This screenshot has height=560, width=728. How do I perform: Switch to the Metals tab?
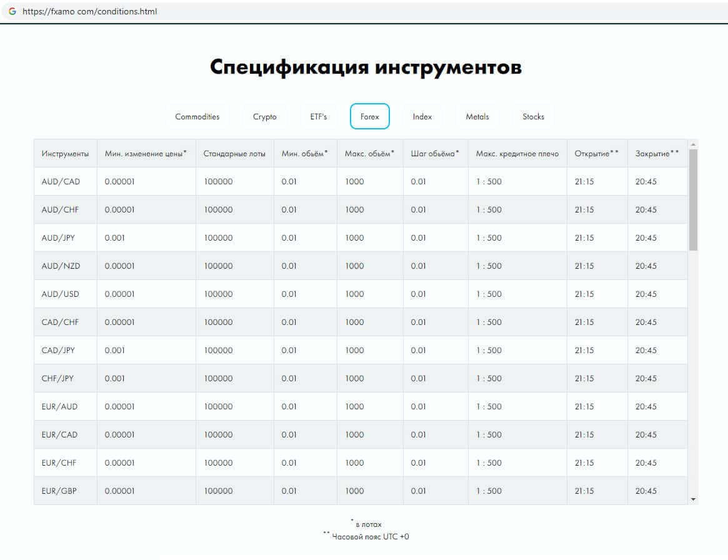477,116
